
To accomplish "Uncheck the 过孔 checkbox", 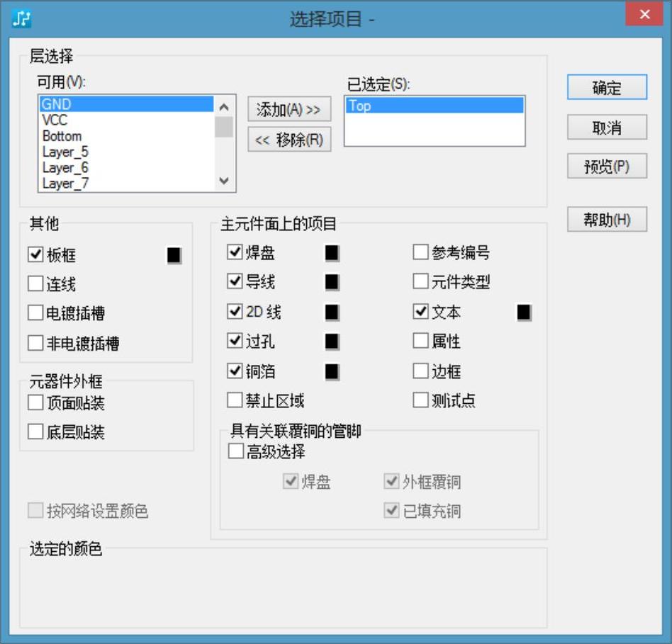I will (235, 341).
